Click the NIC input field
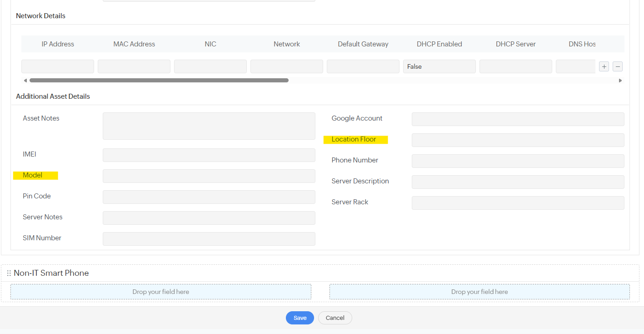Viewport: 644px width, 334px height. click(210, 66)
